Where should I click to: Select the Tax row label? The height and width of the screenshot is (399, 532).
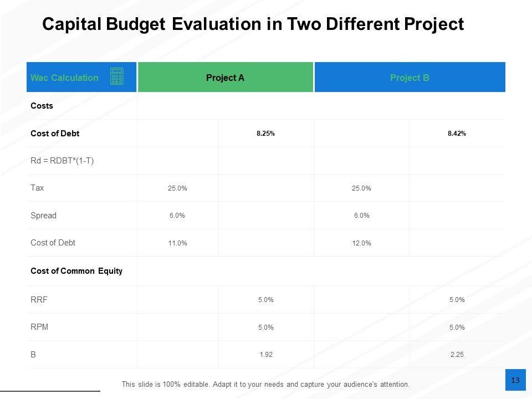[x=37, y=188]
